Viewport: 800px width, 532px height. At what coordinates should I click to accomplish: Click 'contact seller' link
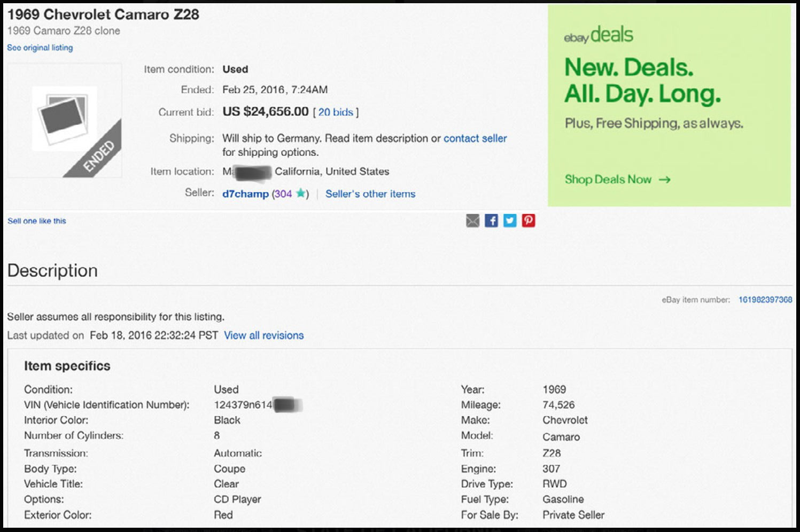(475, 138)
